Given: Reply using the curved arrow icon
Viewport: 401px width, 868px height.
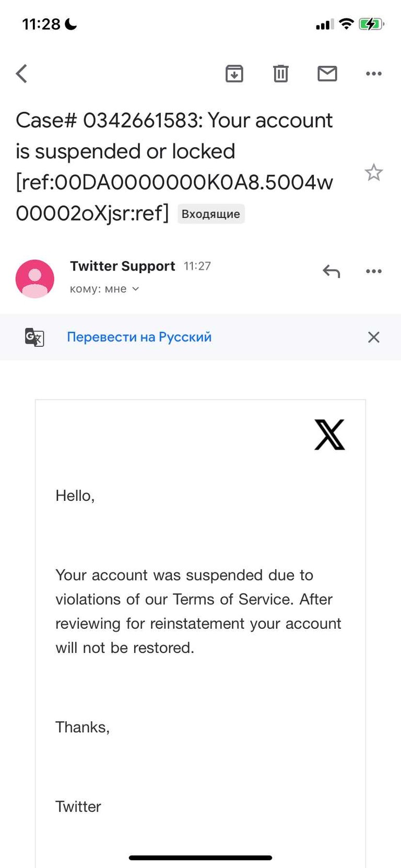Looking at the screenshot, I should point(332,271).
